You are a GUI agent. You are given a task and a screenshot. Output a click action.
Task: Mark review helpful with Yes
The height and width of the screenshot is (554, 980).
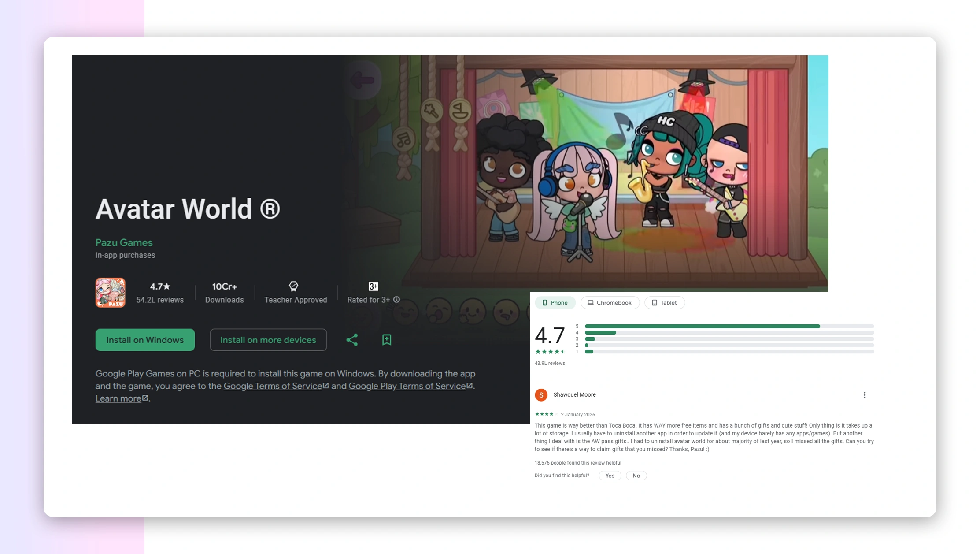point(610,476)
